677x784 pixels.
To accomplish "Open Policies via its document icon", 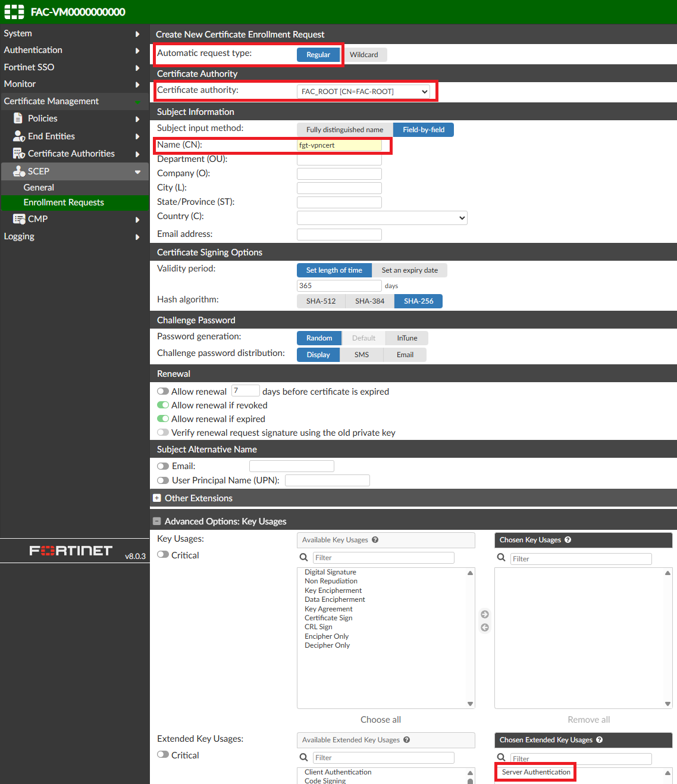I will tap(18, 118).
